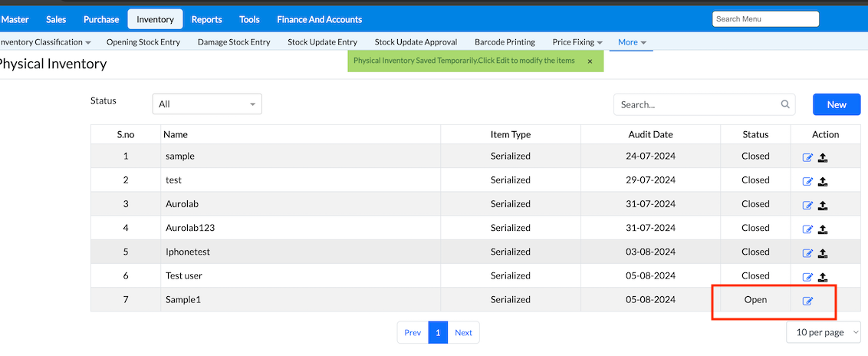Click upload icon for Aurolab123 row
This screenshot has width=868, height=356.
(x=823, y=229)
